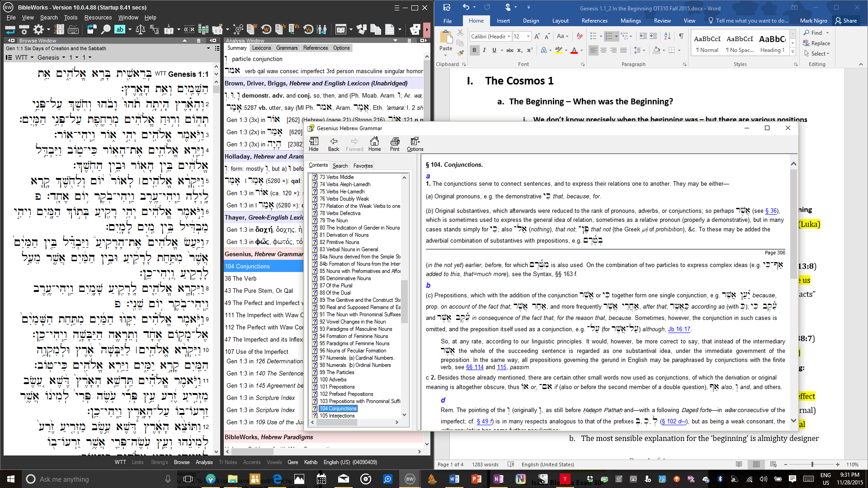Open the font size dropdown in Word
Image resolution: width=868 pixels, height=488 pixels.
pos(528,36)
